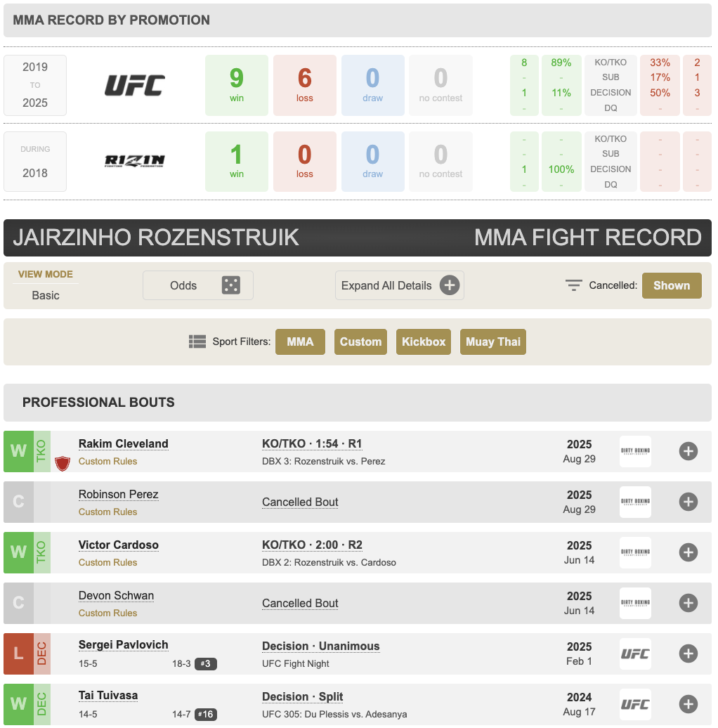
Task: Open the Sergei Pavlovich fighter link
Action: pos(123,645)
